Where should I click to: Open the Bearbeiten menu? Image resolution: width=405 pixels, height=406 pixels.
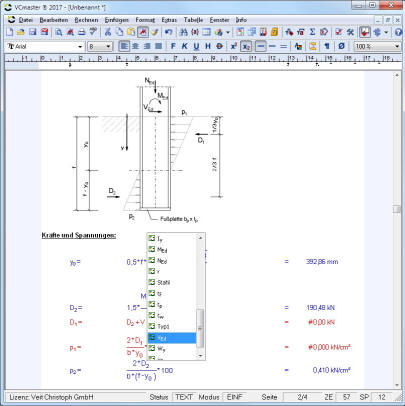pyautogui.click(x=54, y=20)
